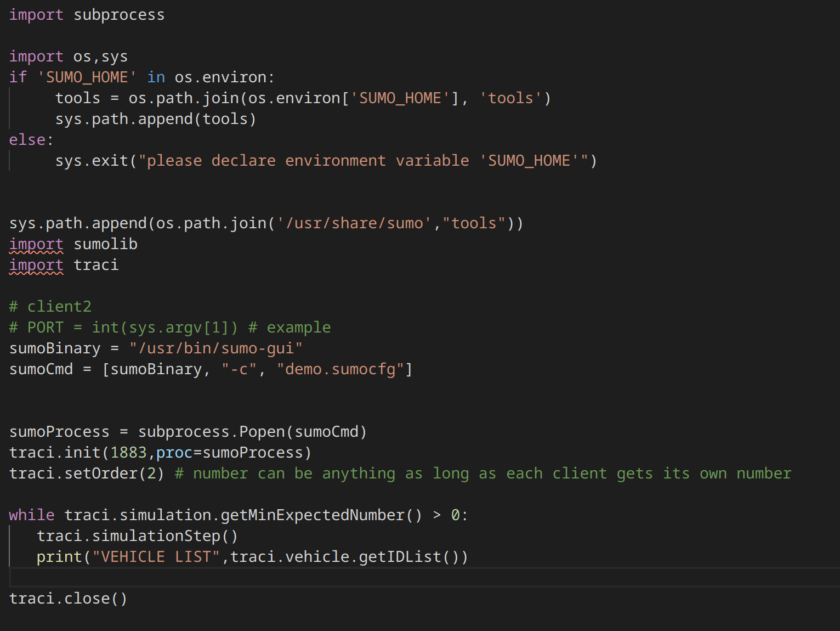
Task: Click the 'import traci' line
Action: pyautogui.click(x=64, y=265)
